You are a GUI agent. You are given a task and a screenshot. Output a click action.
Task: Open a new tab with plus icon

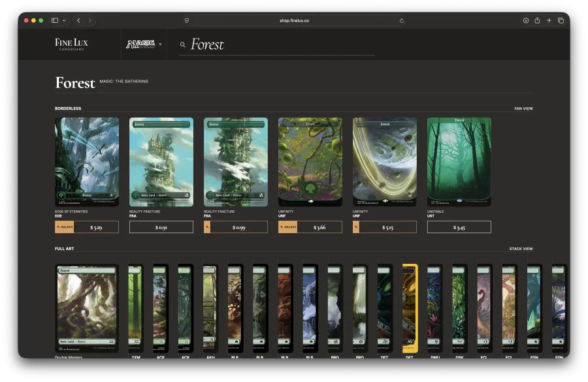click(549, 21)
